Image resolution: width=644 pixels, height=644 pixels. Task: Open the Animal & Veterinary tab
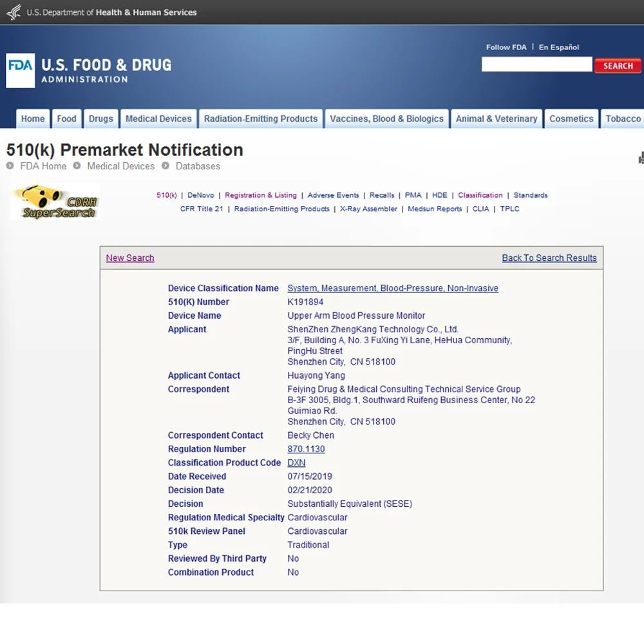(497, 118)
